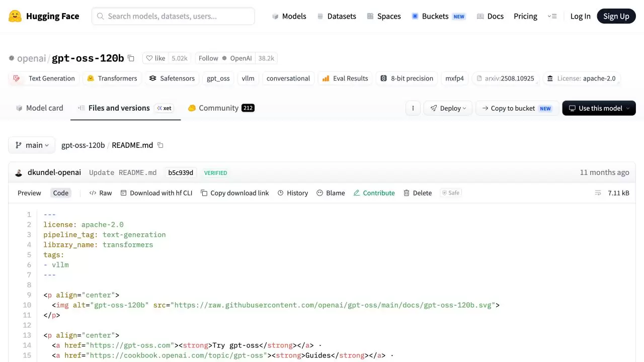Open the Pricing page
This screenshot has width=644, height=362.
click(x=525, y=16)
